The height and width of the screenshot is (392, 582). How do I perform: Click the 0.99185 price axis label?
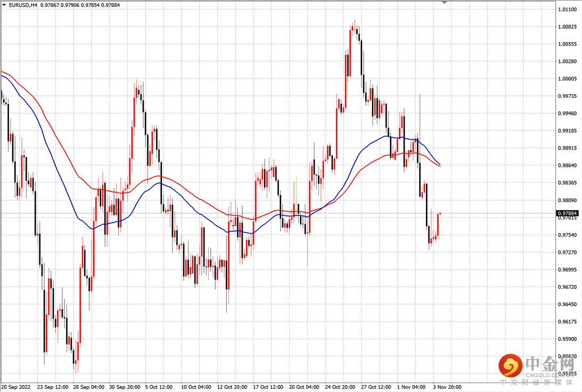[568, 131]
